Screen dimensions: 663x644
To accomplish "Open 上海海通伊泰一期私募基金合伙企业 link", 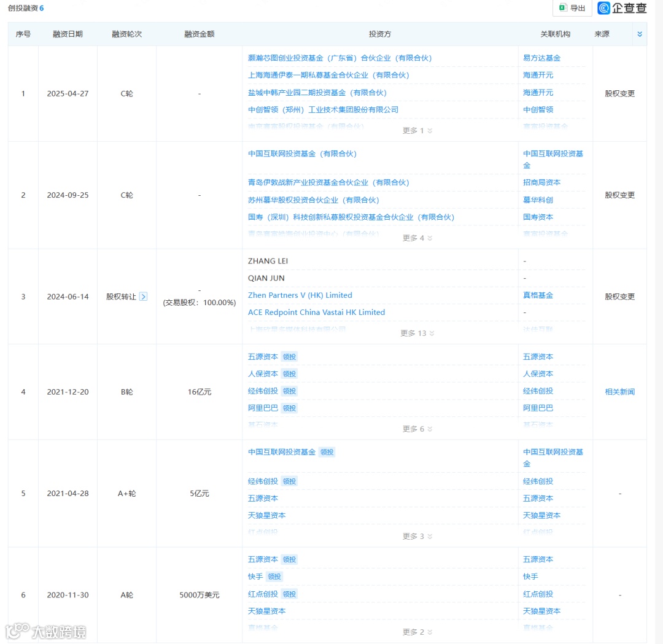I will tap(328, 75).
